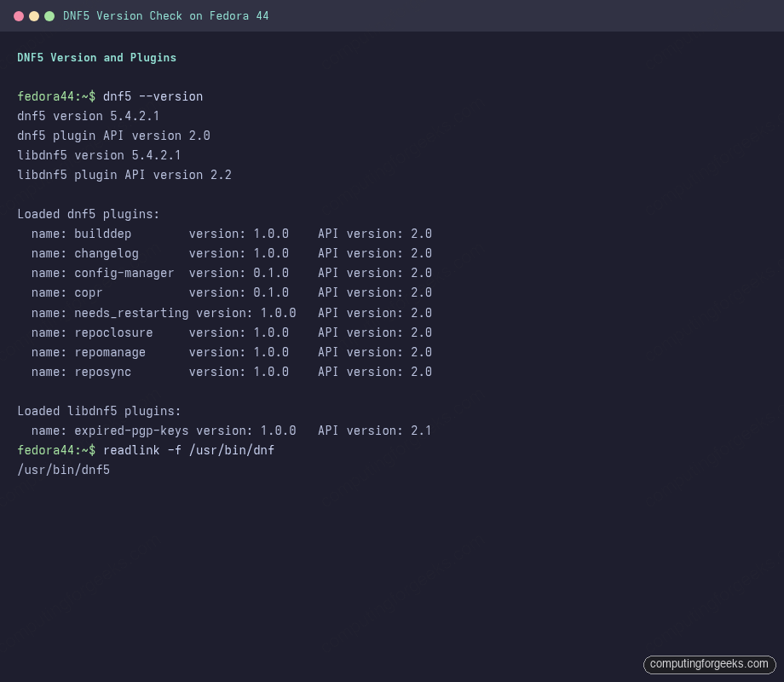The height and width of the screenshot is (682, 784).
Task: Click the computingforgeeks.com badge
Action: (710, 664)
